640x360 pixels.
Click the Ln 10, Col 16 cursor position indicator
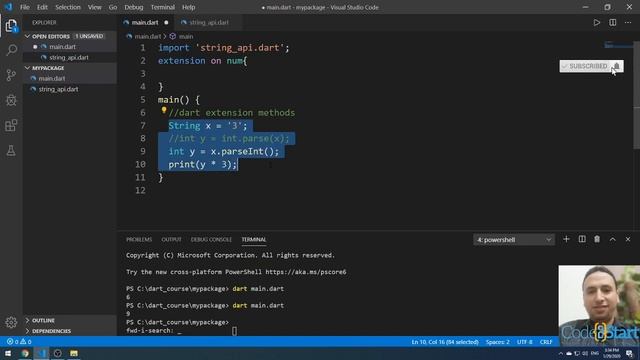point(445,342)
